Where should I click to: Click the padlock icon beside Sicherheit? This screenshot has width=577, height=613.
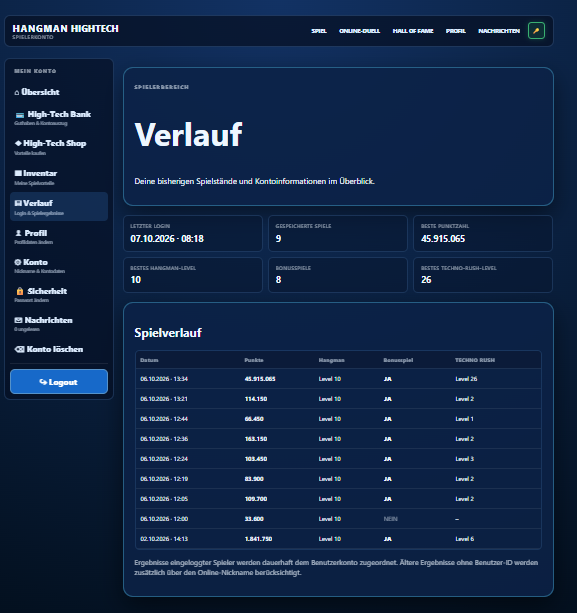click(x=20, y=291)
